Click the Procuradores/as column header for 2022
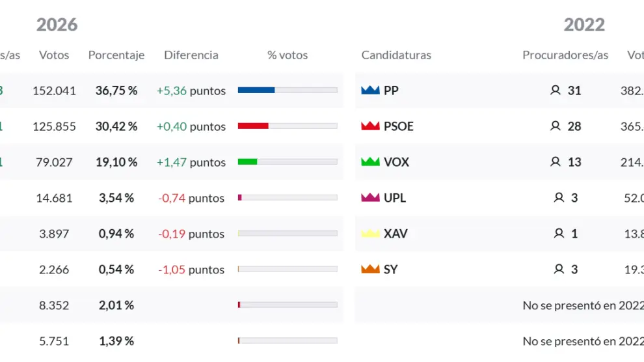The height and width of the screenshot is (362, 644). [565, 55]
